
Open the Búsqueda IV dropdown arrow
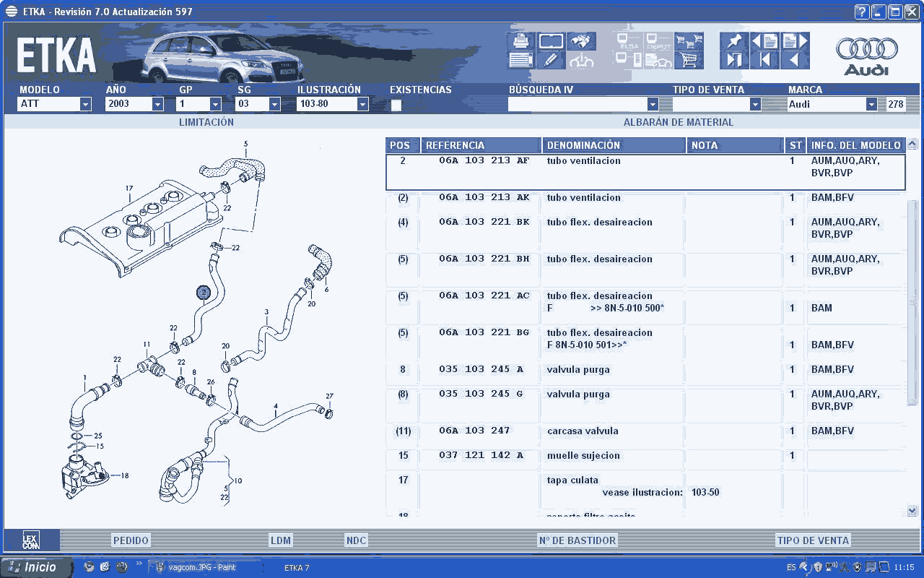pos(653,104)
